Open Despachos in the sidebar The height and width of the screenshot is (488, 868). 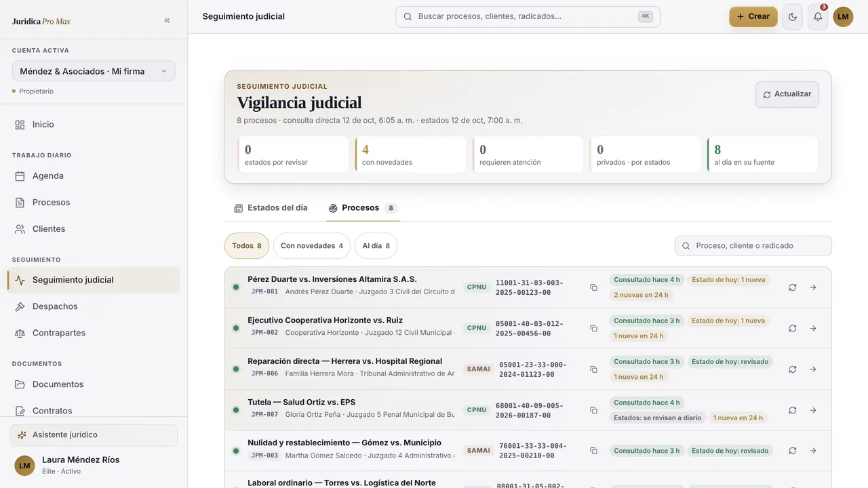(94, 306)
